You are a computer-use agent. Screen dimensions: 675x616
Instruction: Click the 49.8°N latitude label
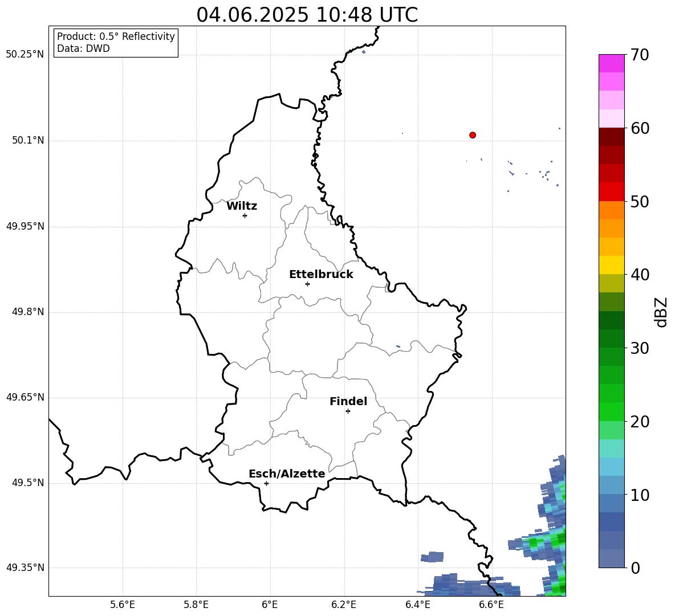coord(28,312)
